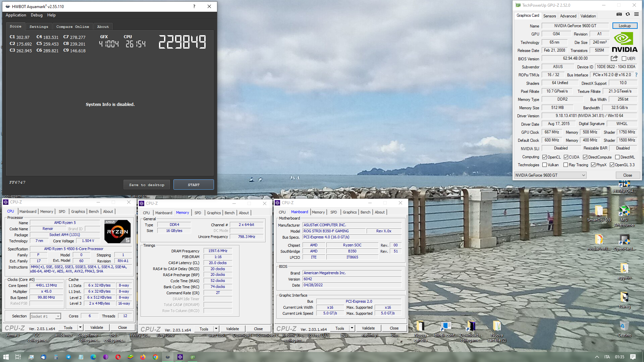644x362 pixels.
Task: Click the Tools button in the Memory CPU-Z window
Action: pyautogui.click(x=204, y=329)
